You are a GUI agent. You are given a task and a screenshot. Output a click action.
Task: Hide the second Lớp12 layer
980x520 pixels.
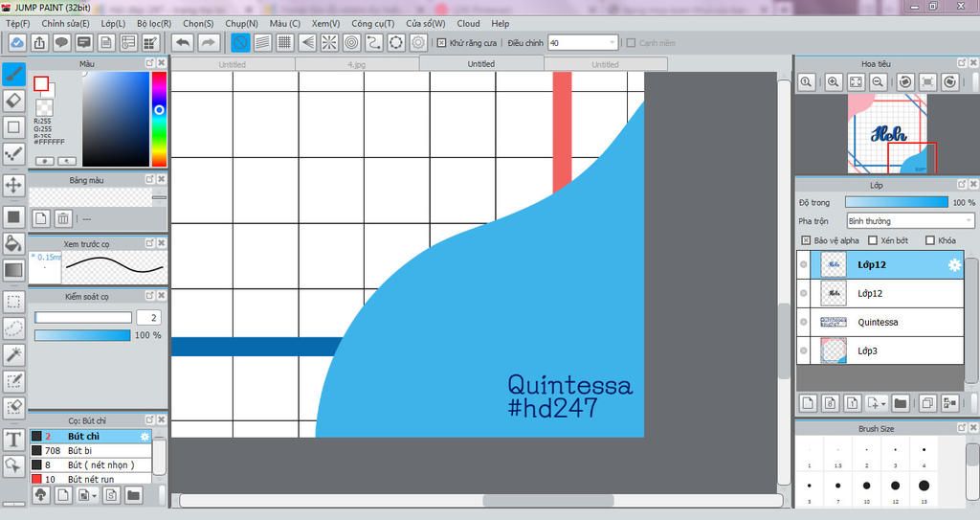(x=804, y=293)
